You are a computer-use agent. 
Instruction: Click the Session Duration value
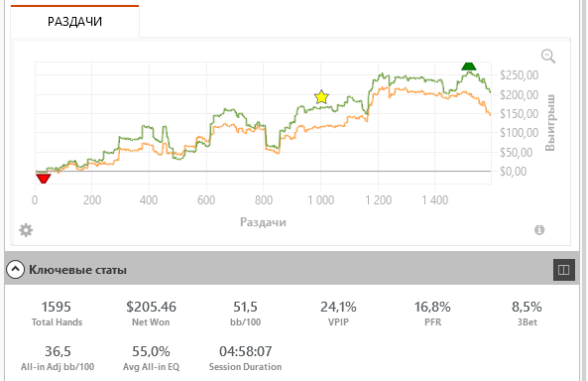[x=246, y=351]
